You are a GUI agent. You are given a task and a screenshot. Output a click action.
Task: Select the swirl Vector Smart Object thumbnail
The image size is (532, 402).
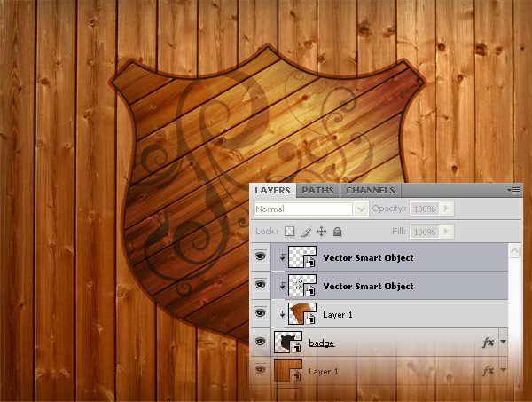point(302,286)
